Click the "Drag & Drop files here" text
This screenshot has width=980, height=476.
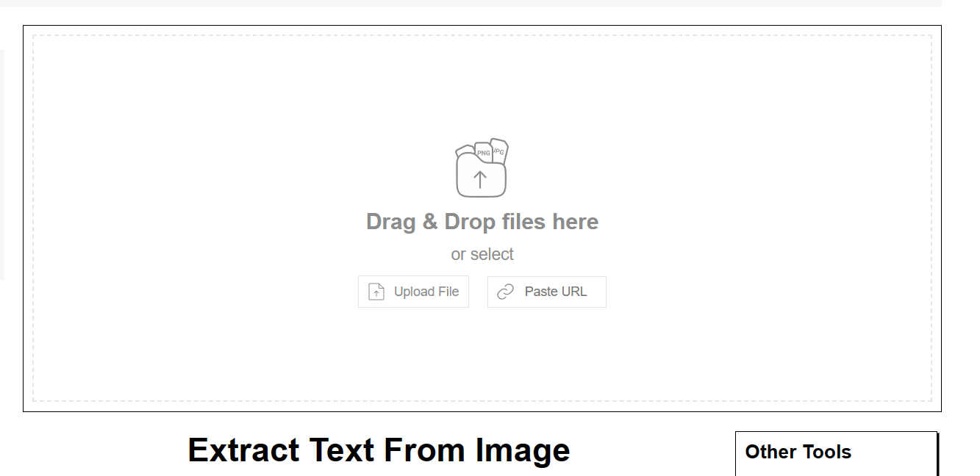(x=482, y=222)
